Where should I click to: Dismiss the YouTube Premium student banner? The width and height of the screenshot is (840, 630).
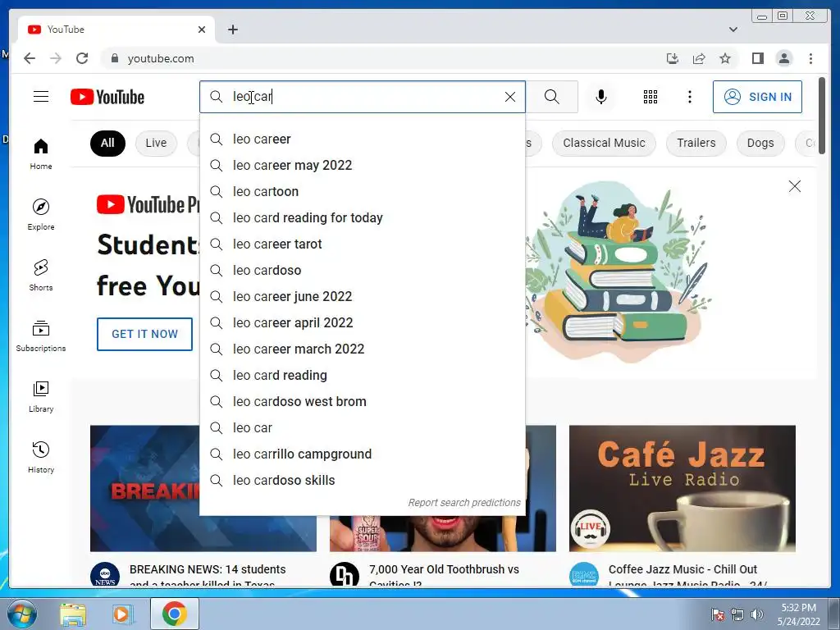coord(794,186)
